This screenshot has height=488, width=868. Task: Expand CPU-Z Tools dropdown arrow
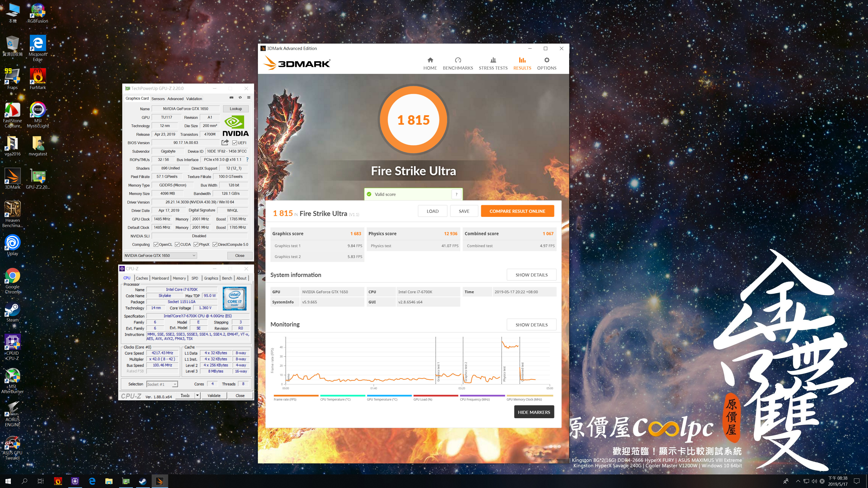[198, 395]
